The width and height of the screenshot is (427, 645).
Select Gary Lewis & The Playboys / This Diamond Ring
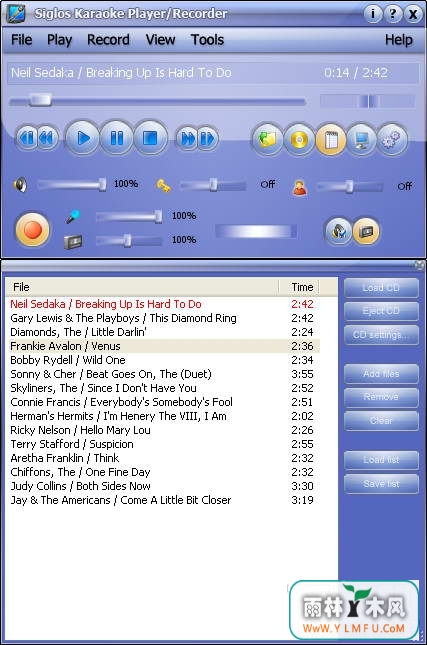[x=163, y=318]
